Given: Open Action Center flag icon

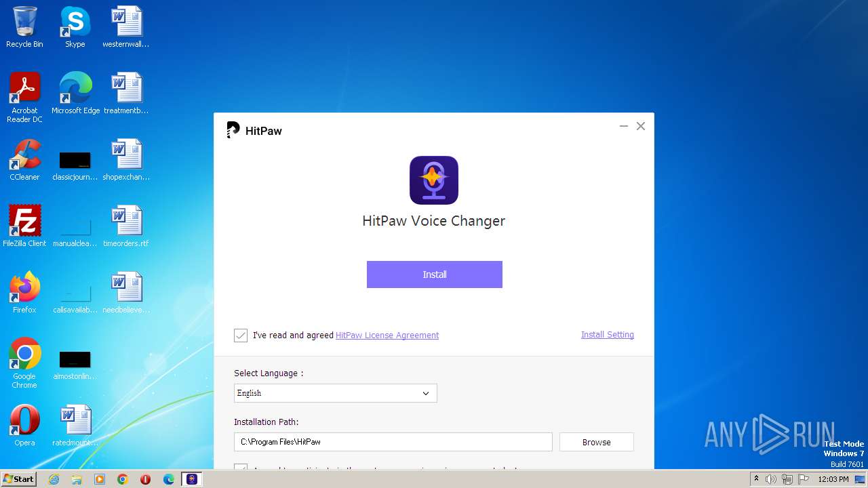Looking at the screenshot, I should point(803,479).
